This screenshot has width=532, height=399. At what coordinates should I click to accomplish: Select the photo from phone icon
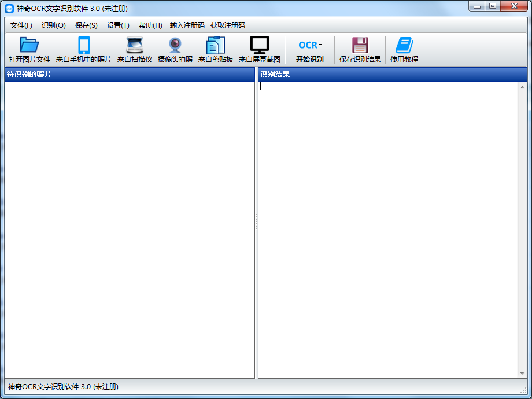pos(84,45)
